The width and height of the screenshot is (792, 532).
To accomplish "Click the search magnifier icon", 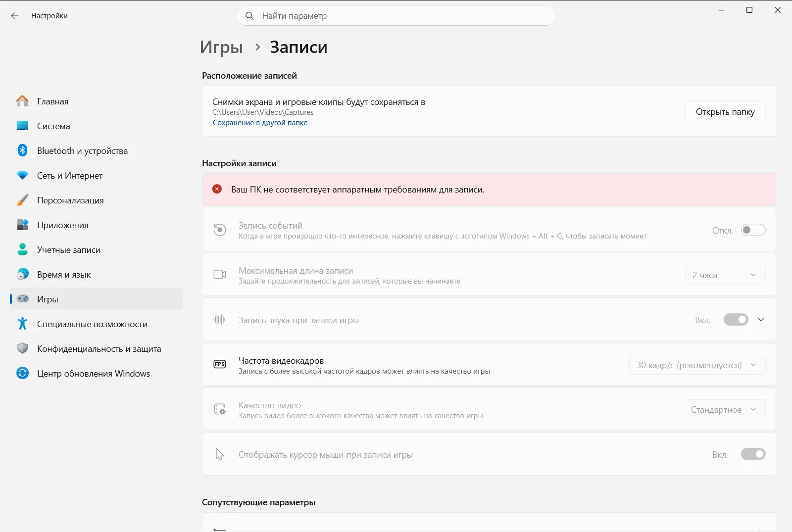I will pyautogui.click(x=250, y=16).
